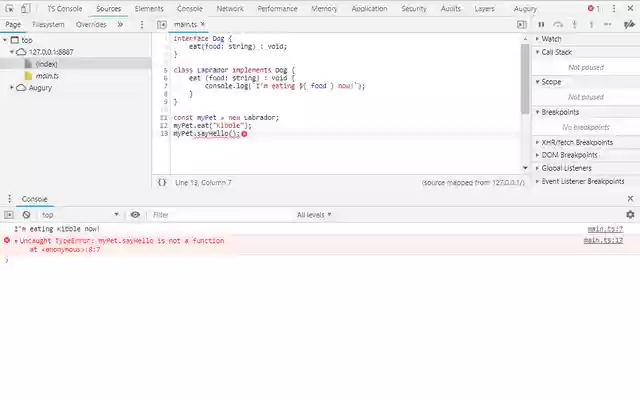The width and height of the screenshot is (640, 400).
Task: Click the error icon in the console message
Action: point(7,240)
